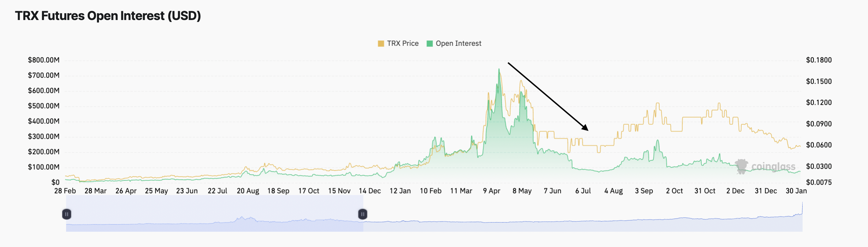
Task: Click the $0.0075 price axis label
Action: tap(819, 183)
